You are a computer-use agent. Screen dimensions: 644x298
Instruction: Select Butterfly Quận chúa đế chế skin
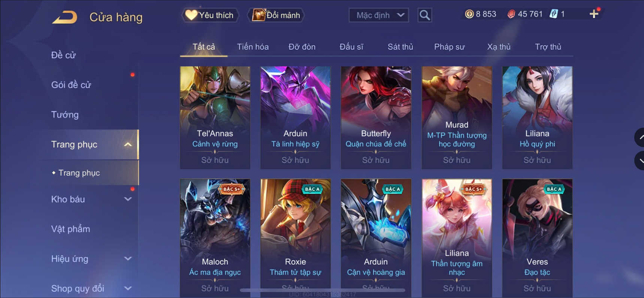pyautogui.click(x=376, y=118)
